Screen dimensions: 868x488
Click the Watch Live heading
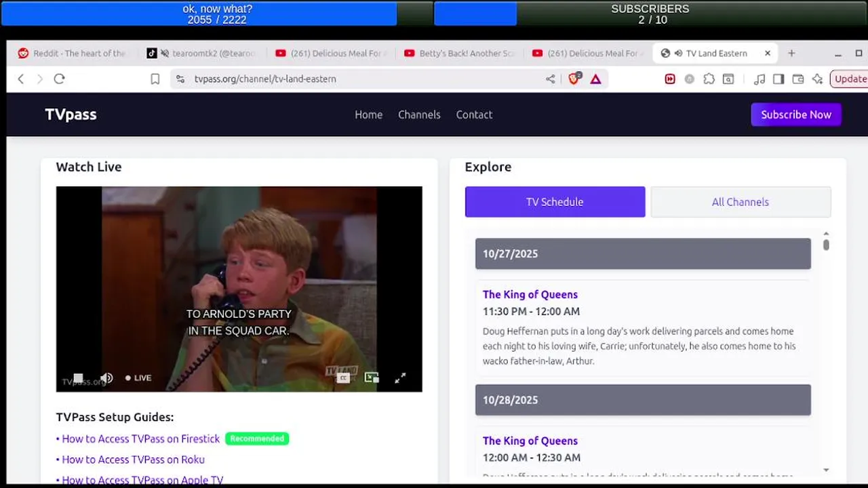[89, 167]
